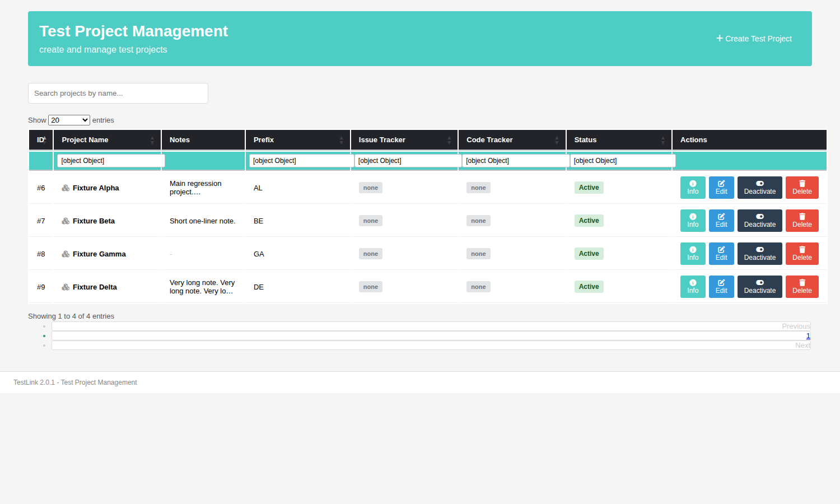Click the Code Tracker column filter box
The width and height of the screenshot is (840, 504).
pyautogui.click(x=516, y=161)
